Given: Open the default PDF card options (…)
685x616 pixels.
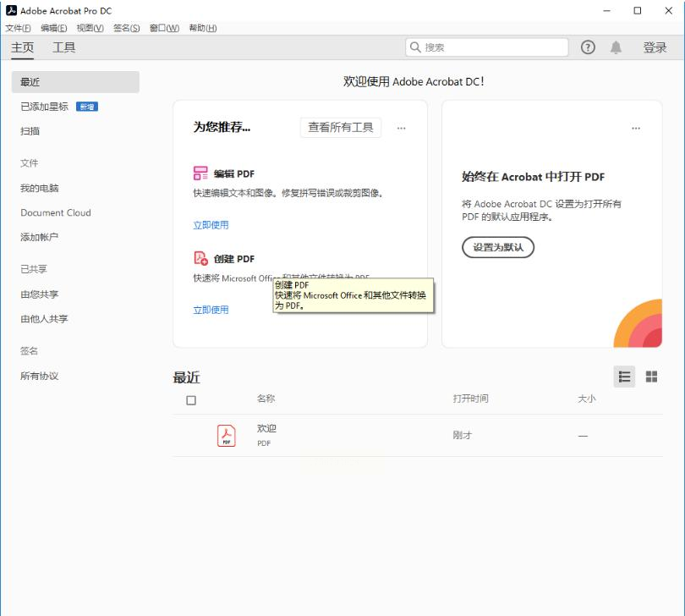Looking at the screenshot, I should pos(636,128).
